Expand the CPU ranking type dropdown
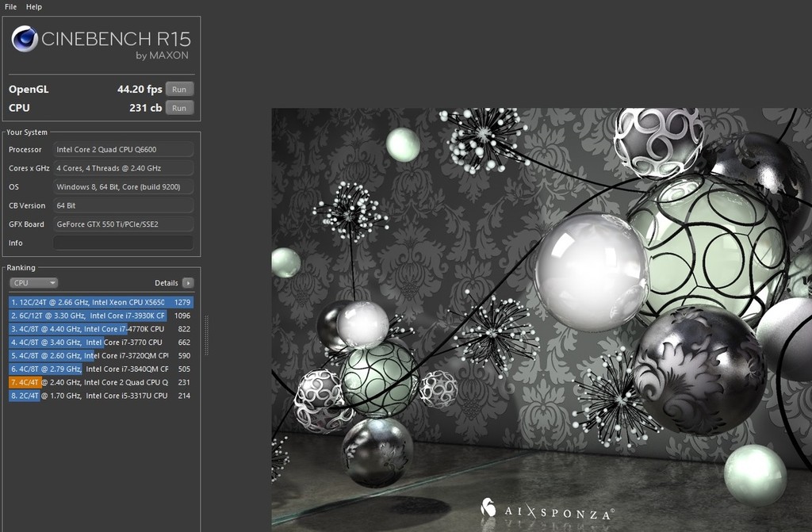 (33, 283)
